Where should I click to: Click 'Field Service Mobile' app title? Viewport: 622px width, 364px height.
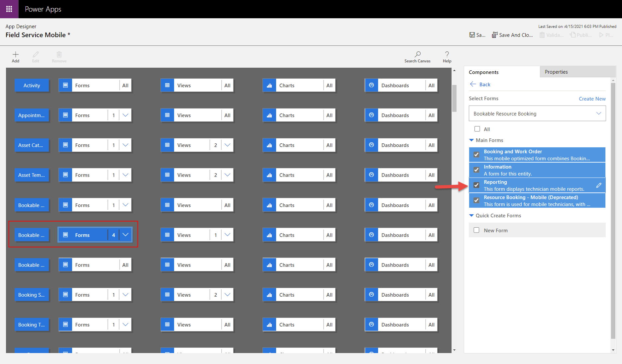(x=38, y=35)
